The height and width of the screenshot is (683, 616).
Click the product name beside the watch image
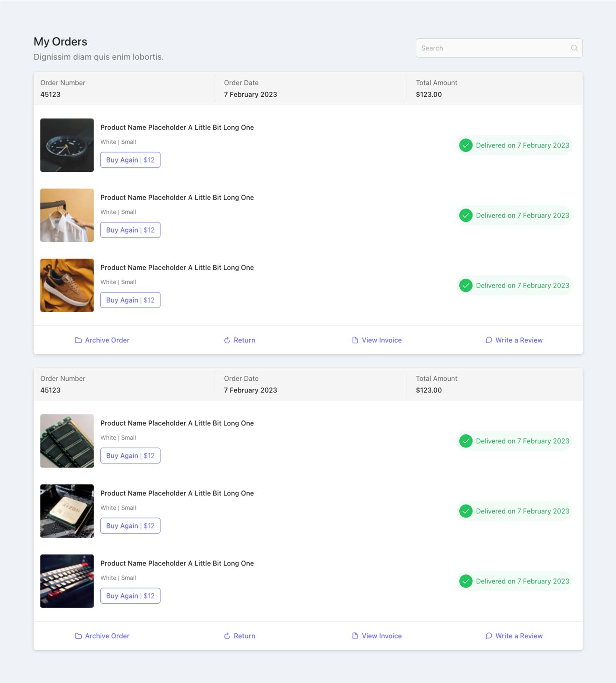click(x=177, y=128)
